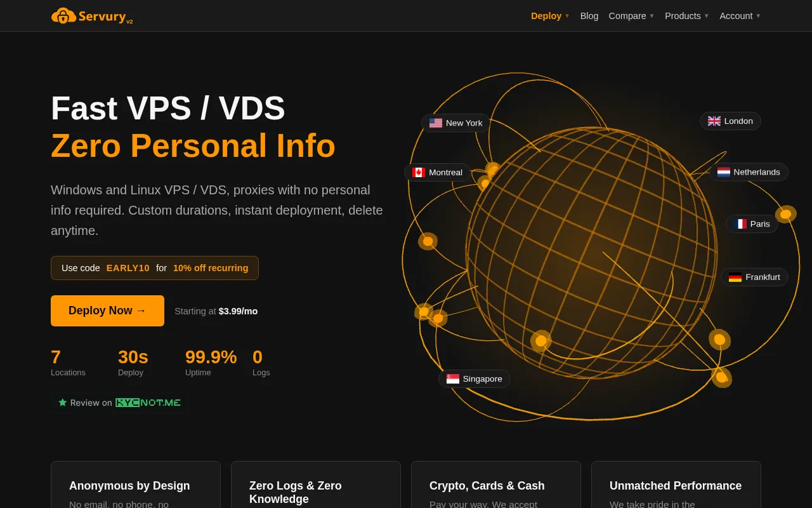The height and width of the screenshot is (508, 812).
Task: Select the Montreal location label
Action: coord(437,173)
